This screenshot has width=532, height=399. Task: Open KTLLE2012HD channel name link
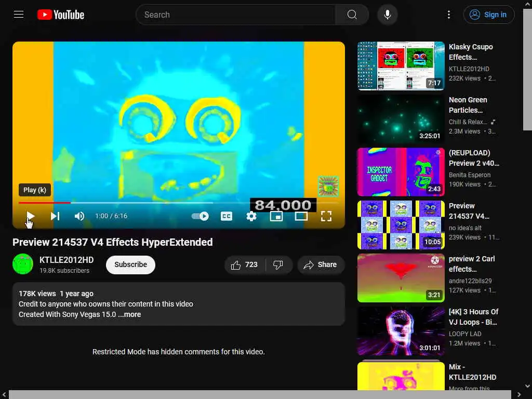coord(66,260)
